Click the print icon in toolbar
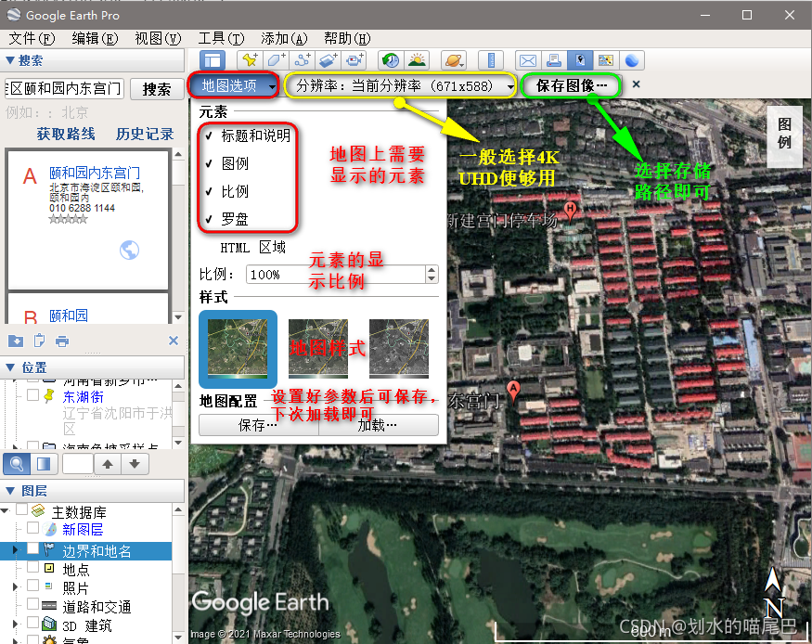 point(554,60)
